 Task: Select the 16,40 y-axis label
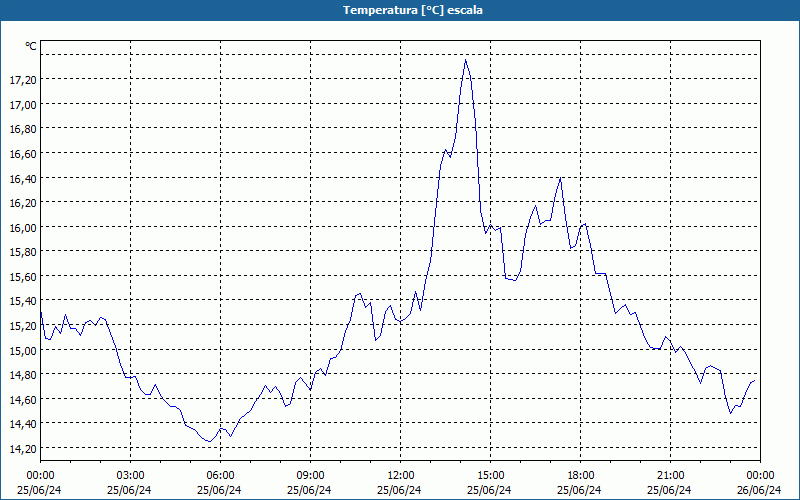click(x=23, y=178)
